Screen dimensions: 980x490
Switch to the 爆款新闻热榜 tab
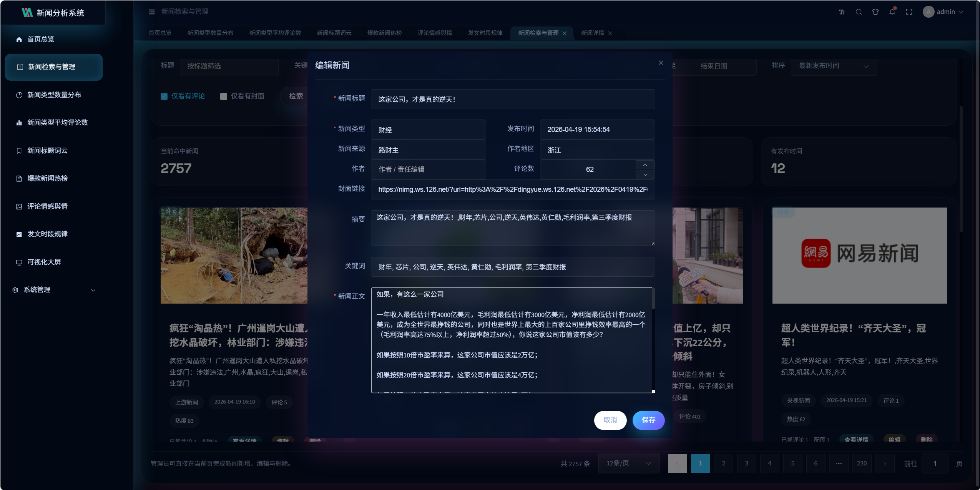pyautogui.click(x=384, y=33)
